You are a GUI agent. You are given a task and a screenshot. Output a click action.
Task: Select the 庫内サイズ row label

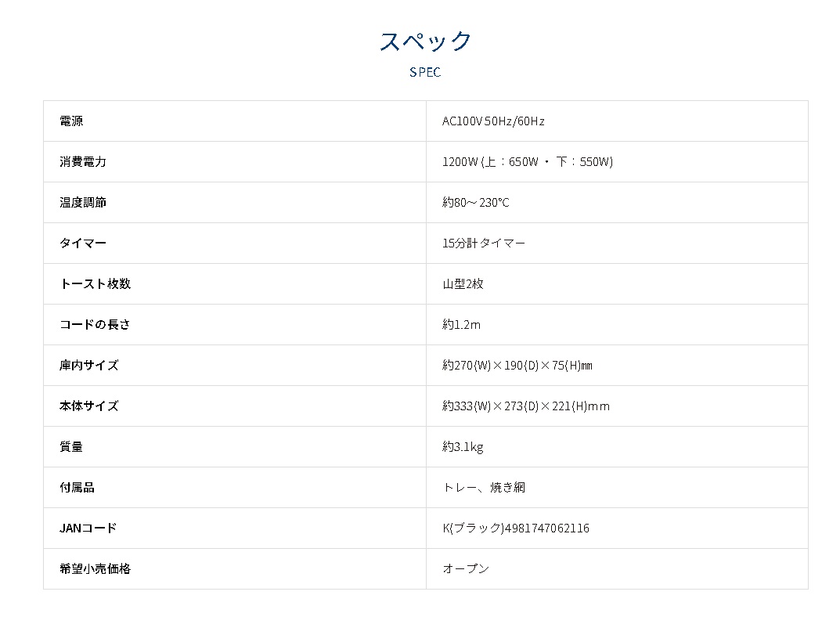click(x=89, y=366)
